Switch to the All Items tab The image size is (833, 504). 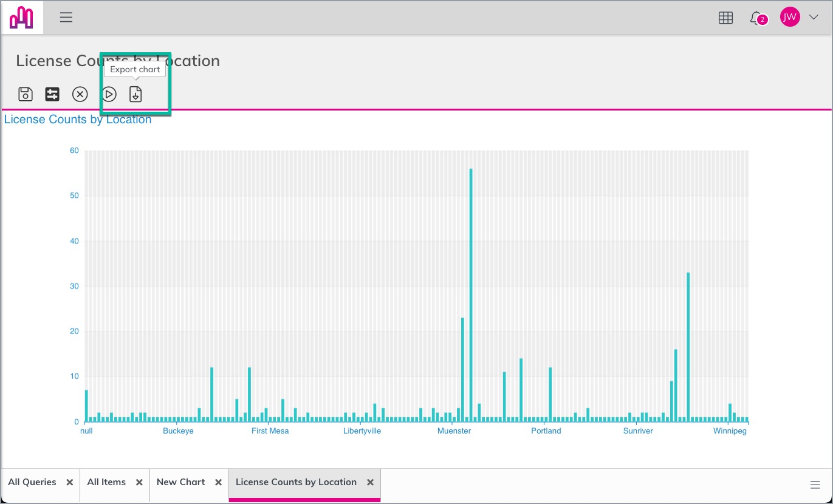click(106, 482)
